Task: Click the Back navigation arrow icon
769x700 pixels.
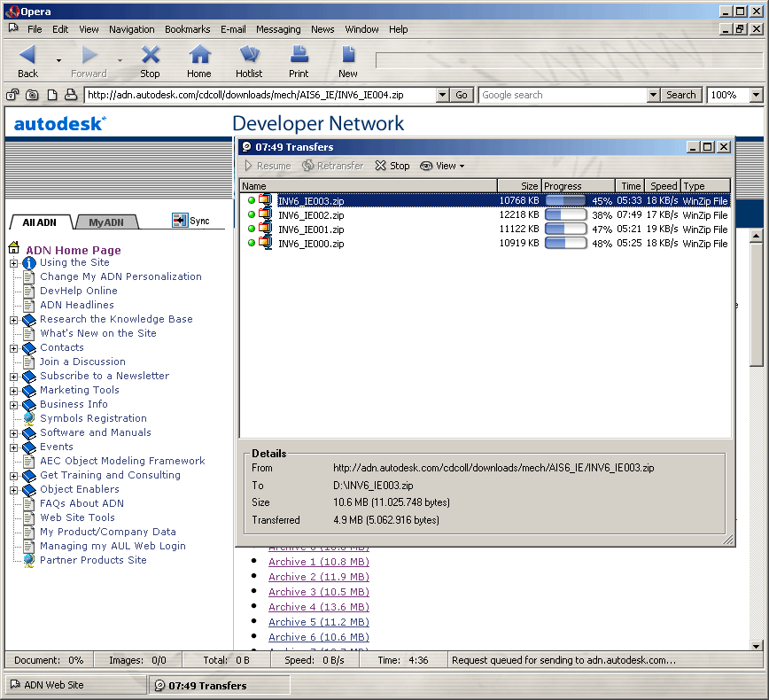Action: (x=27, y=56)
